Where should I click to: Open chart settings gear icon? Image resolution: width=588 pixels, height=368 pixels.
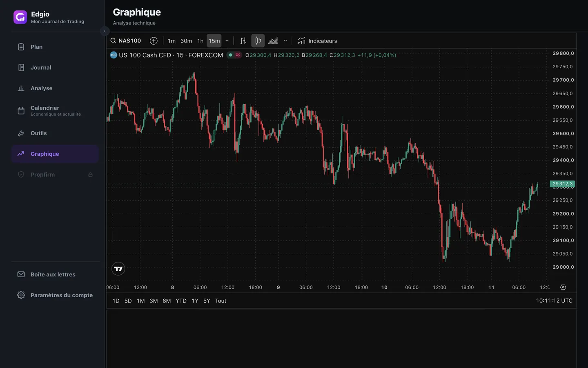coord(563,287)
